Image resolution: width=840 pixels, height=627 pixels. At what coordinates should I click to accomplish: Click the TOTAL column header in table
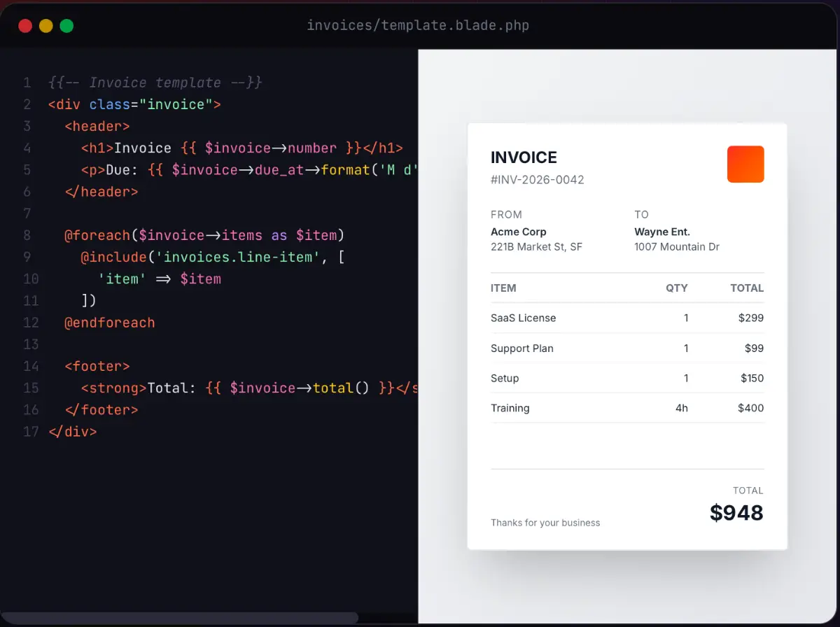[x=747, y=288]
